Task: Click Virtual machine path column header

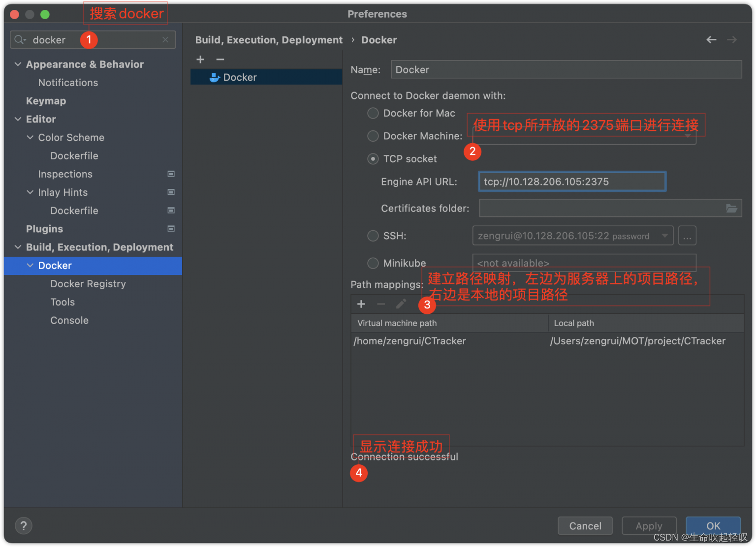Action: click(x=449, y=323)
